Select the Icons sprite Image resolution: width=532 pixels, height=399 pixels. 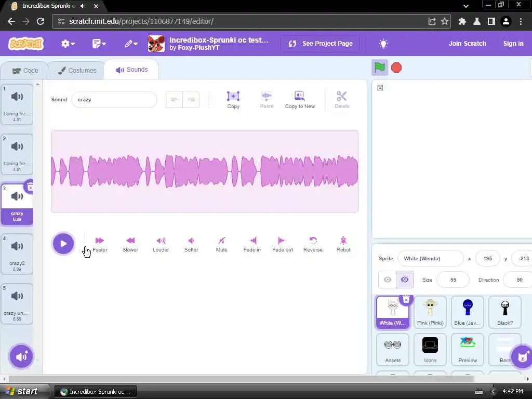point(430,349)
